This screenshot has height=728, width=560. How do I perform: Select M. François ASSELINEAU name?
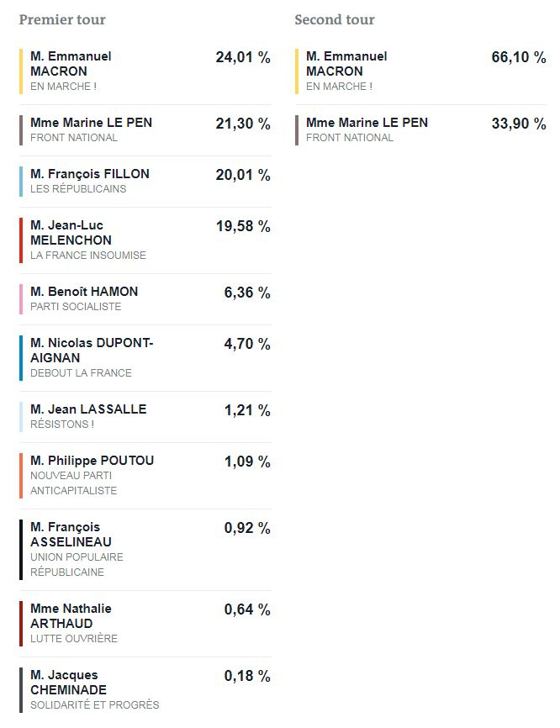pos(71,535)
